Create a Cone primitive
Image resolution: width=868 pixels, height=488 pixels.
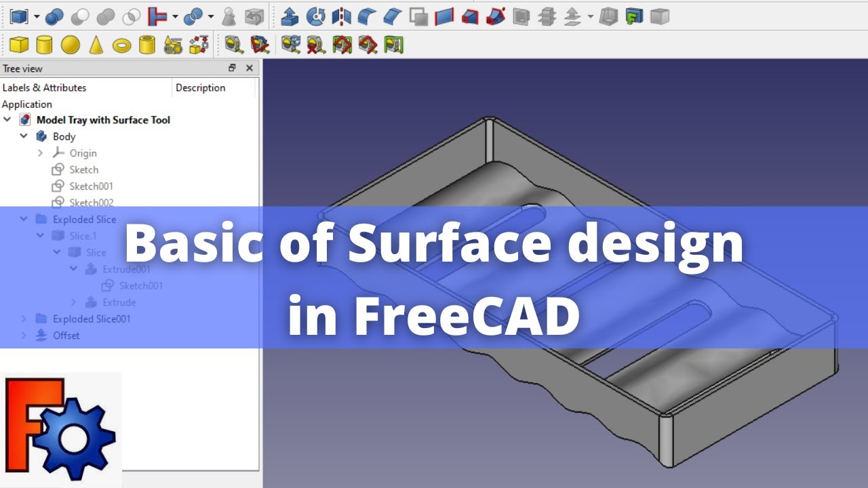point(96,45)
